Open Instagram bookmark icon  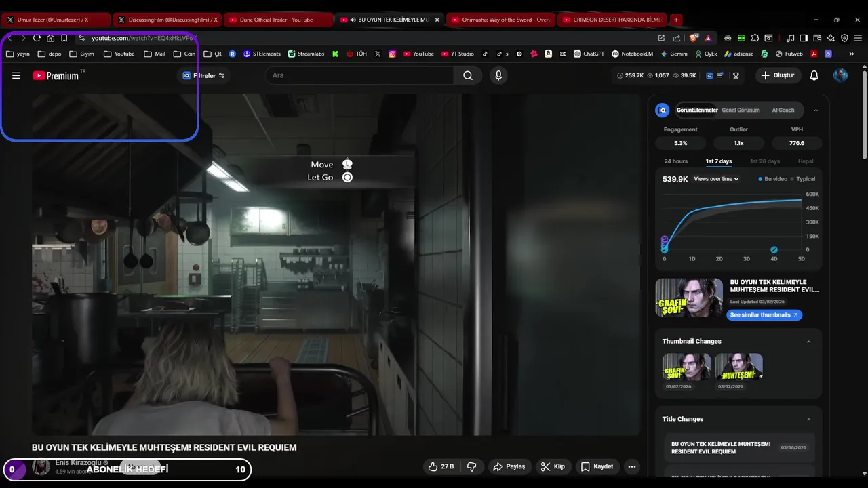392,54
